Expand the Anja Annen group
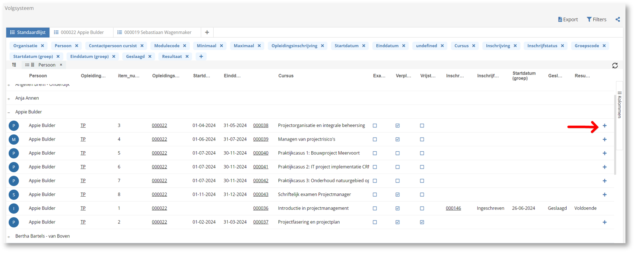 click(9, 98)
